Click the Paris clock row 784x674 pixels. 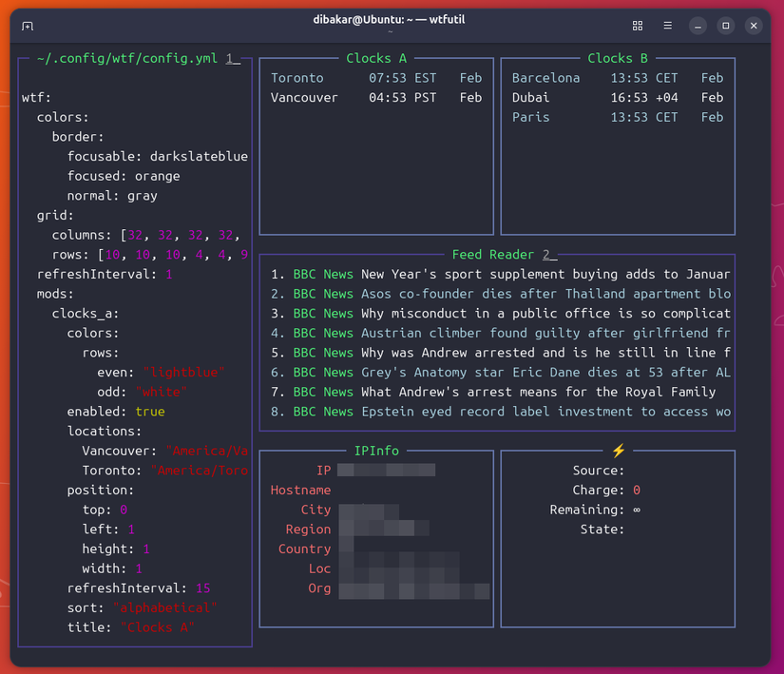point(618,117)
